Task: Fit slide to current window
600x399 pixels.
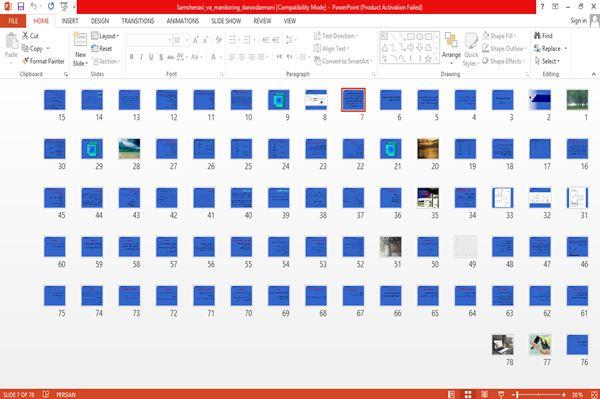Action: (x=594, y=394)
